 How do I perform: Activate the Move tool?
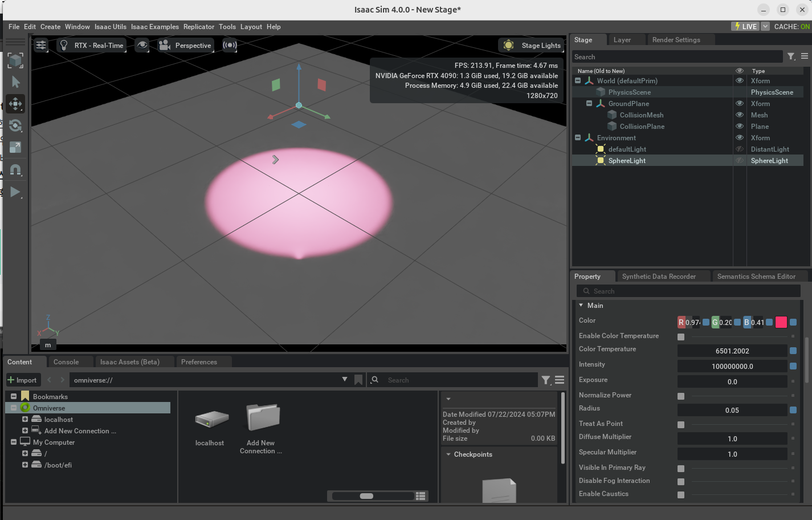pyautogui.click(x=15, y=104)
